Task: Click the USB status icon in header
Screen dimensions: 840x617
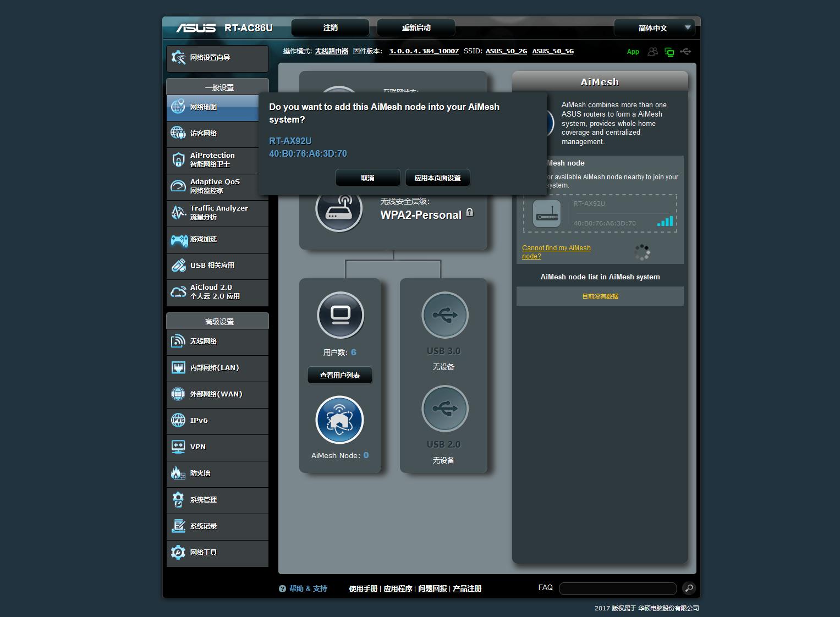Action: [685, 52]
